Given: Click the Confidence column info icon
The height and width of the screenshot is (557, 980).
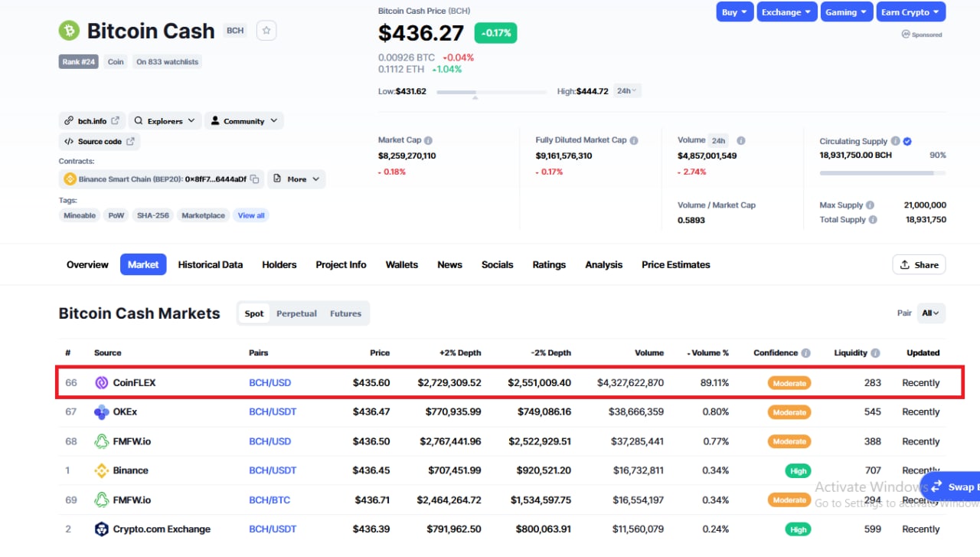Looking at the screenshot, I should coord(805,353).
